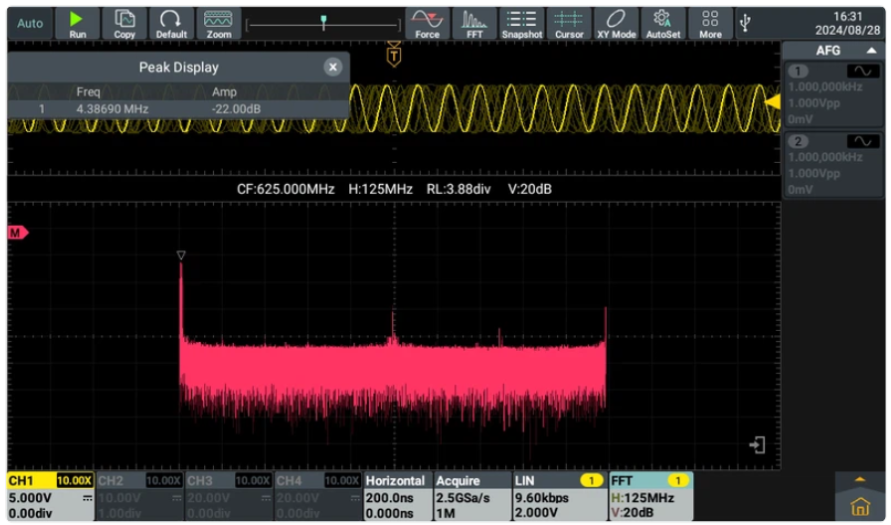Open the FFT function
This screenshot has height=525, width=891.
(x=475, y=23)
